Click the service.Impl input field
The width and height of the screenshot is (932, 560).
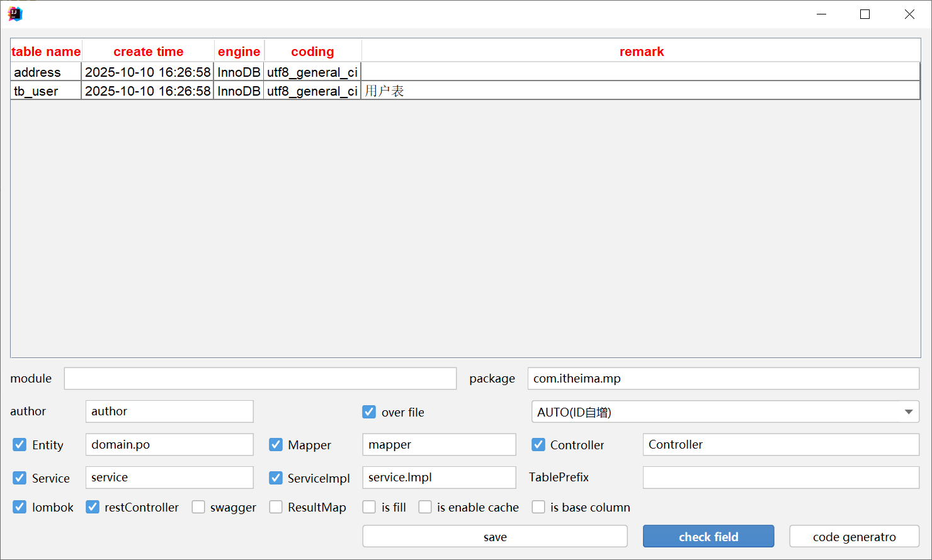tap(440, 478)
